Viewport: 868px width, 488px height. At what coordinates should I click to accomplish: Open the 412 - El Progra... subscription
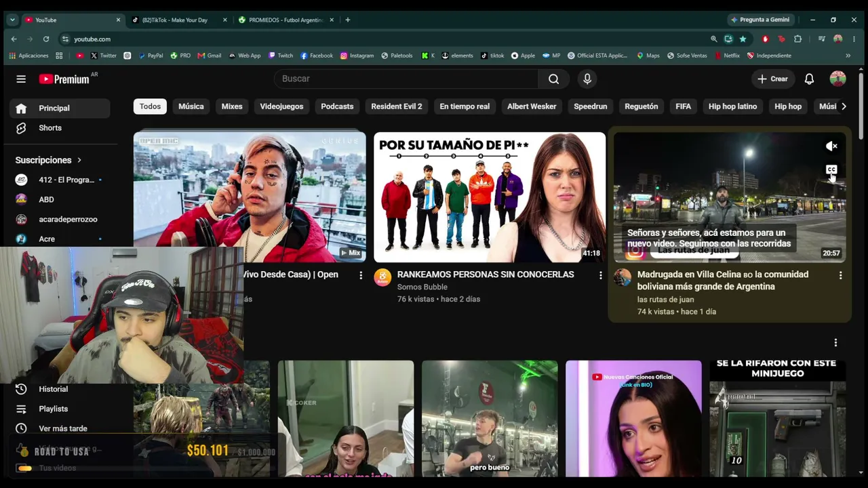click(60, 180)
